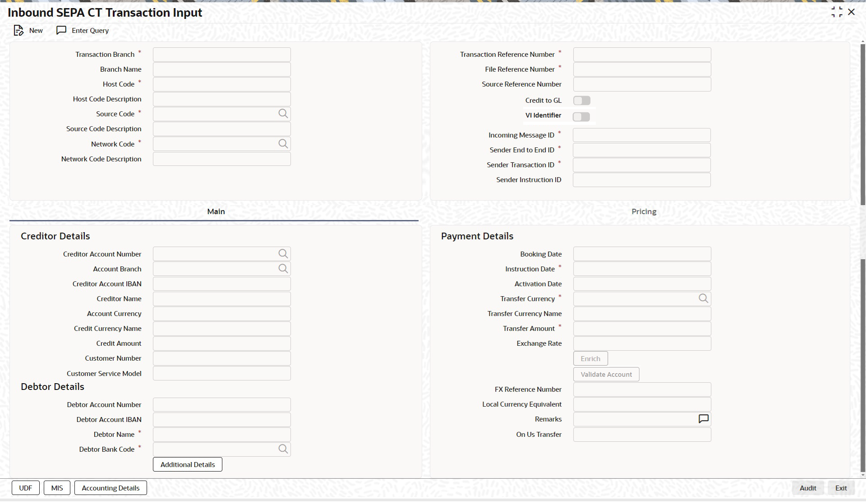The width and height of the screenshot is (866, 504).
Task: Click Account Branch lookup magnifier icon
Action: pos(283,269)
